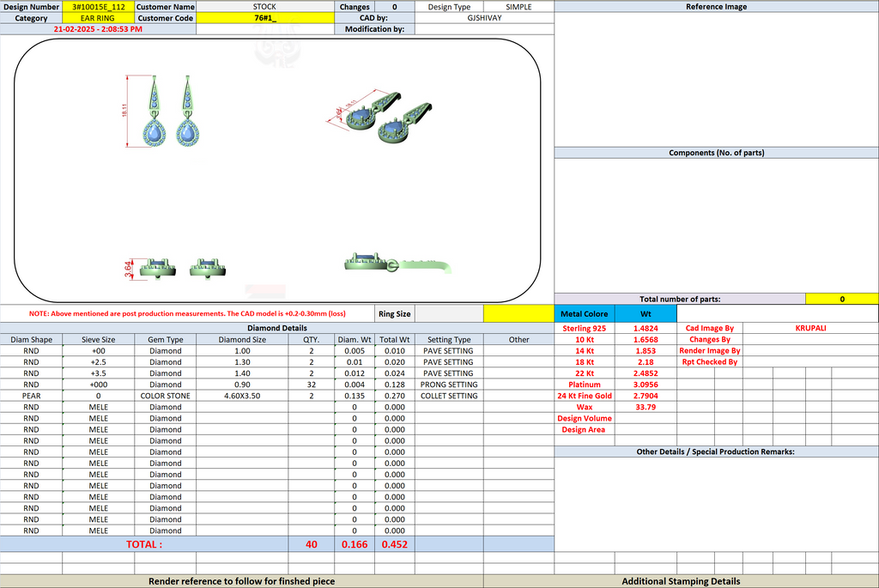879x588 pixels.
Task: Select the diamond size 1.40
Action: (242, 373)
